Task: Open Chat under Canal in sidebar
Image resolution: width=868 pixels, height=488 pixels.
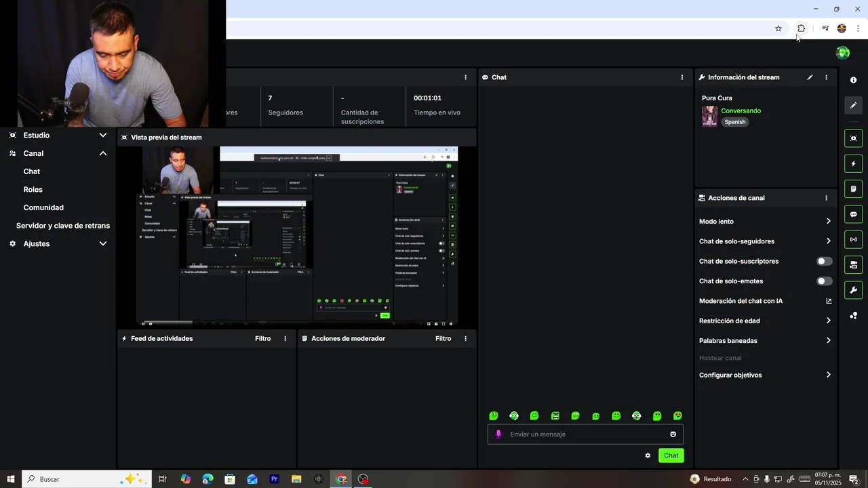Action: 32,171
